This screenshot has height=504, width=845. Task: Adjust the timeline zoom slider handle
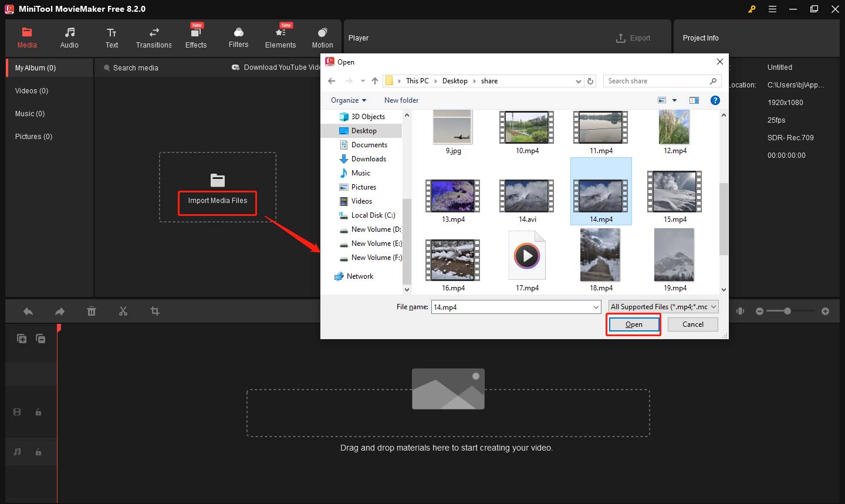787,311
